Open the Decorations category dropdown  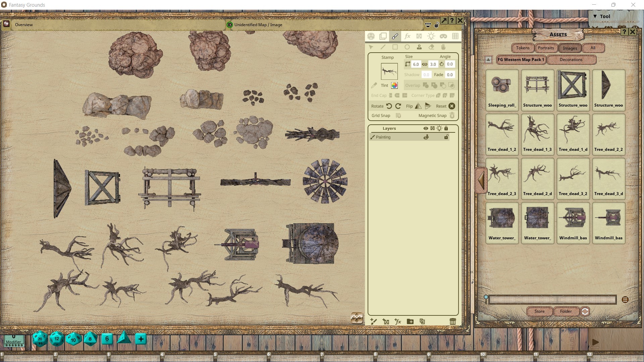pyautogui.click(x=571, y=60)
